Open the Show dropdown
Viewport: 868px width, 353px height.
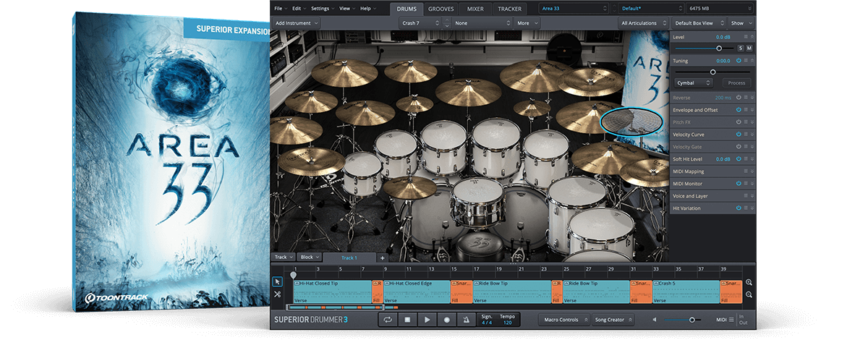(740, 23)
